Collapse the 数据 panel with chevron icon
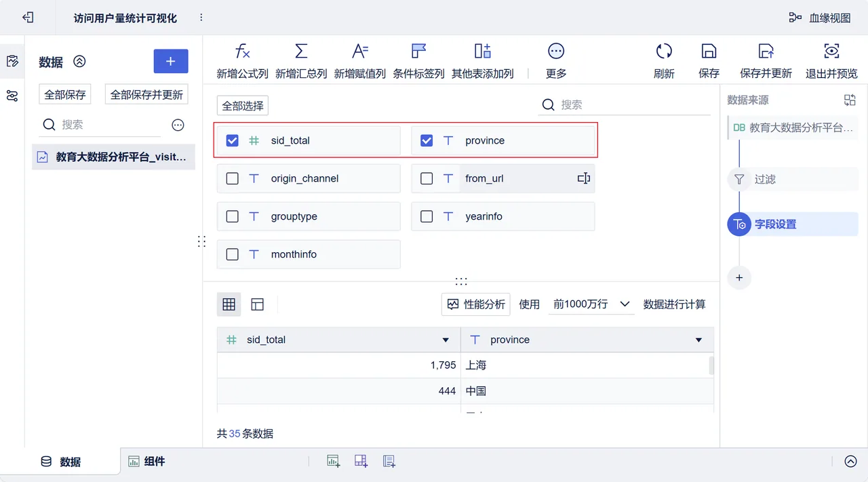 (x=79, y=62)
